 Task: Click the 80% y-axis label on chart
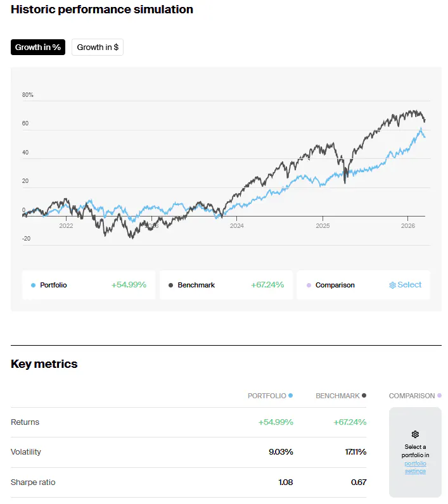[28, 95]
